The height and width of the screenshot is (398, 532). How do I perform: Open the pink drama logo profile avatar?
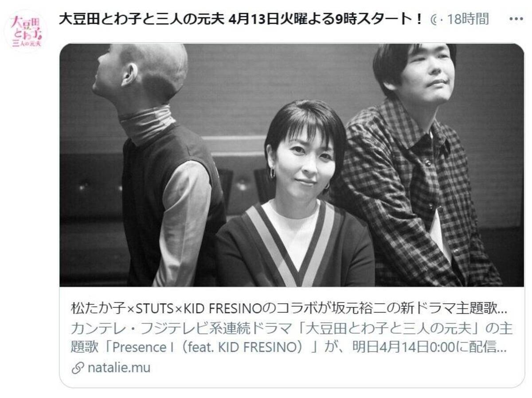(x=26, y=31)
